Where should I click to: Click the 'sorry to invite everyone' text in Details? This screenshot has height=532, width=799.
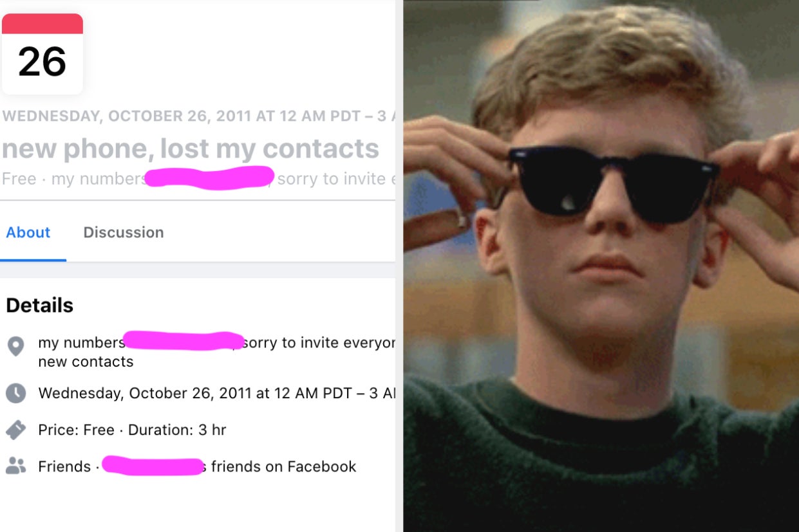319,343
